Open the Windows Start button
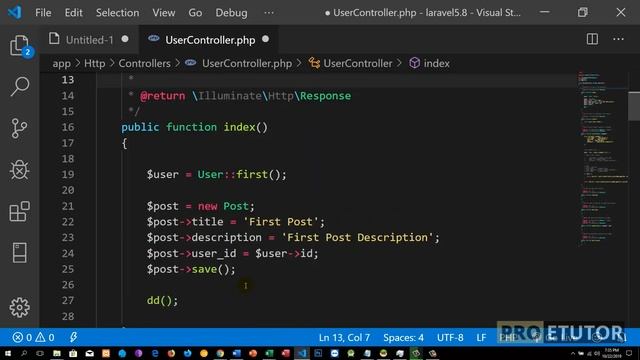Screen dimensions: 640x360 7,353
